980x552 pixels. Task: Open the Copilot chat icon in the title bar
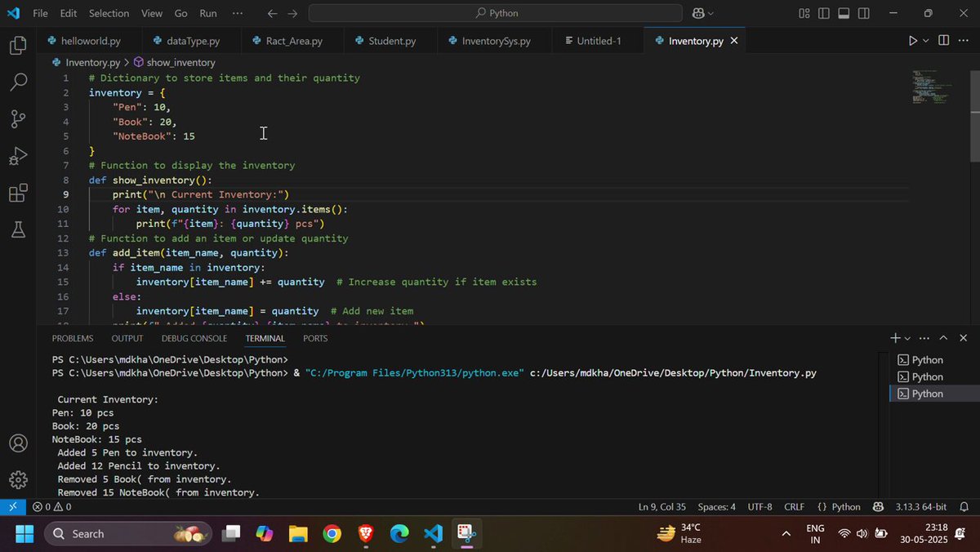[x=698, y=13]
